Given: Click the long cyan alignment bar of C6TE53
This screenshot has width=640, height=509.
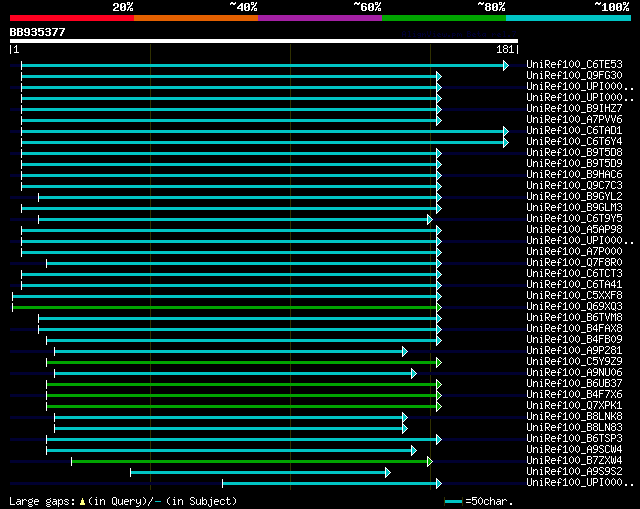Looking at the screenshot, I should pos(265,65).
